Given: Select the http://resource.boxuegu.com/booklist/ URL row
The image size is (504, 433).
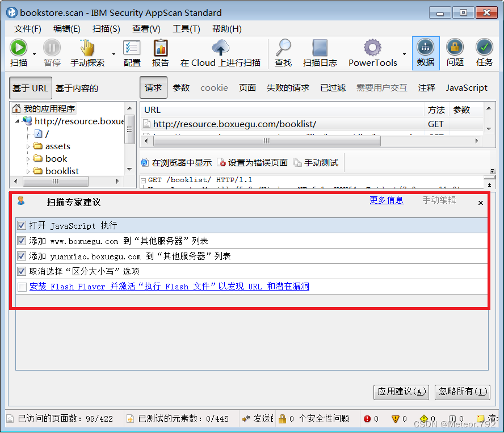Looking at the screenshot, I should [312, 124].
